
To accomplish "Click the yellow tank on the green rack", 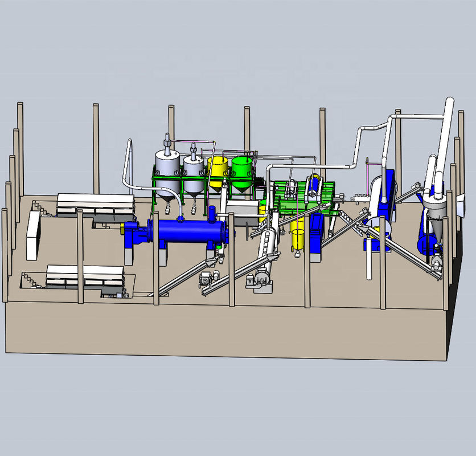I will pos(218,172).
